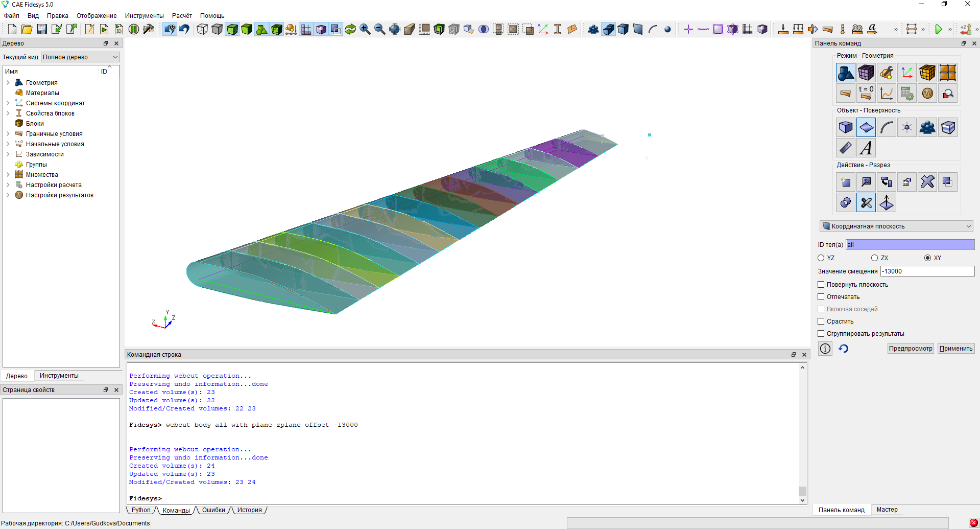Enable 'Отпечатать' checkbox

(821, 297)
